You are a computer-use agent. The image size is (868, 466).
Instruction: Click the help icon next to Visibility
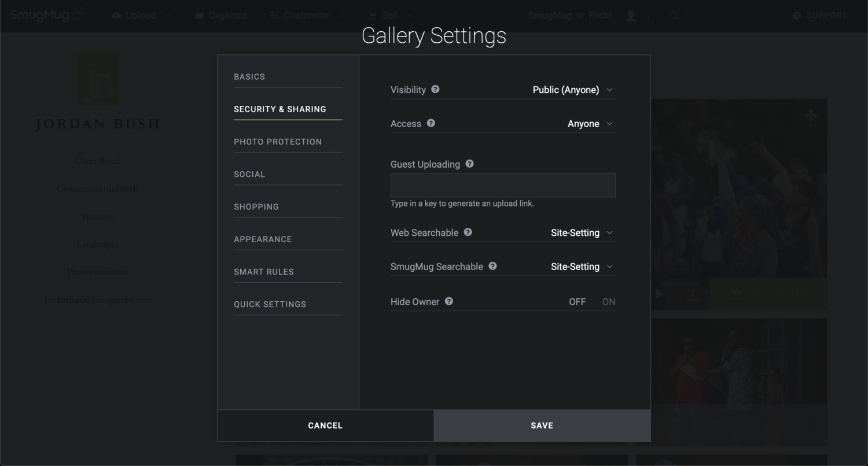tap(435, 90)
